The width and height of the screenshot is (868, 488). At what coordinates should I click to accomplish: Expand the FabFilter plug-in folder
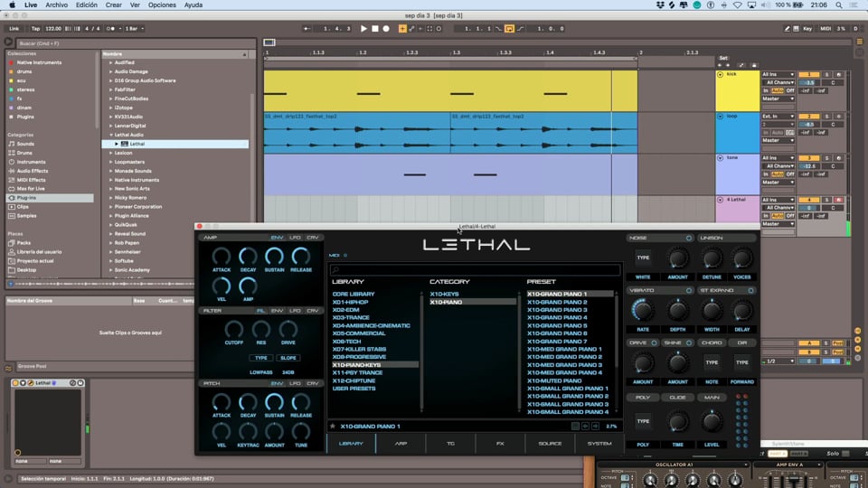point(110,89)
